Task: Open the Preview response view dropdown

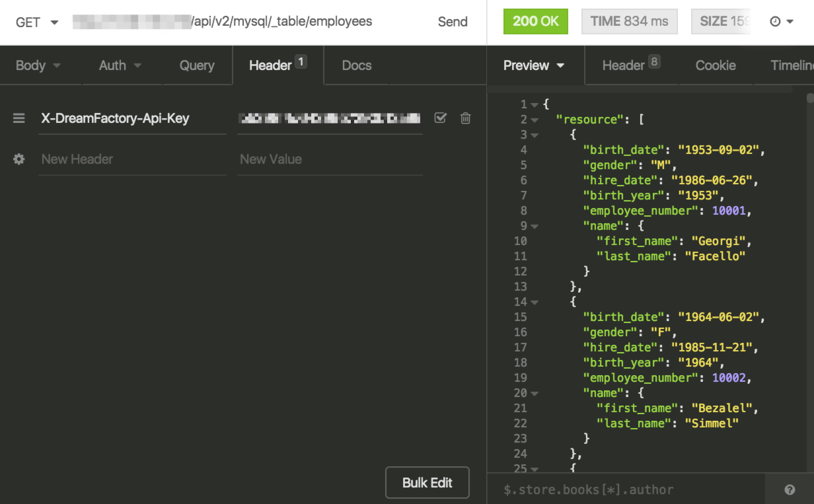Action: [x=535, y=65]
